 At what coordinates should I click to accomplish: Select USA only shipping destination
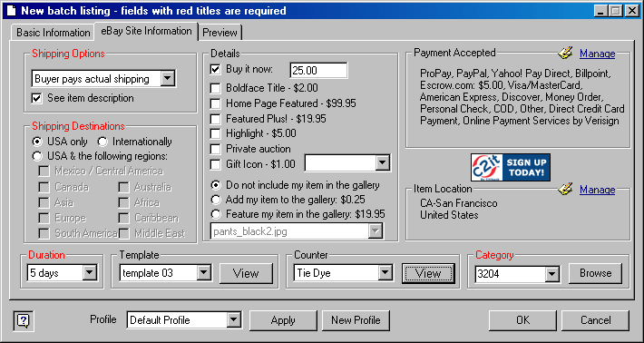(x=37, y=142)
